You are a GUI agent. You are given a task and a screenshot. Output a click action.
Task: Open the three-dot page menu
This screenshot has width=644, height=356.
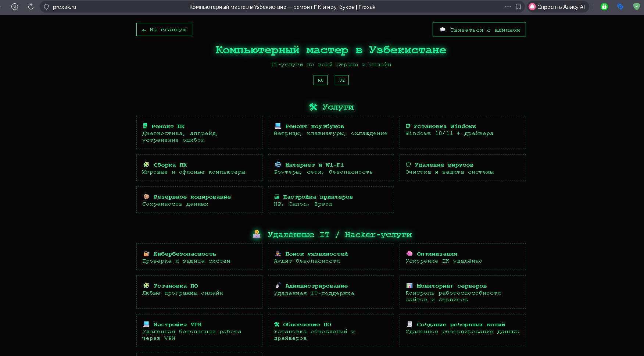[508, 7]
